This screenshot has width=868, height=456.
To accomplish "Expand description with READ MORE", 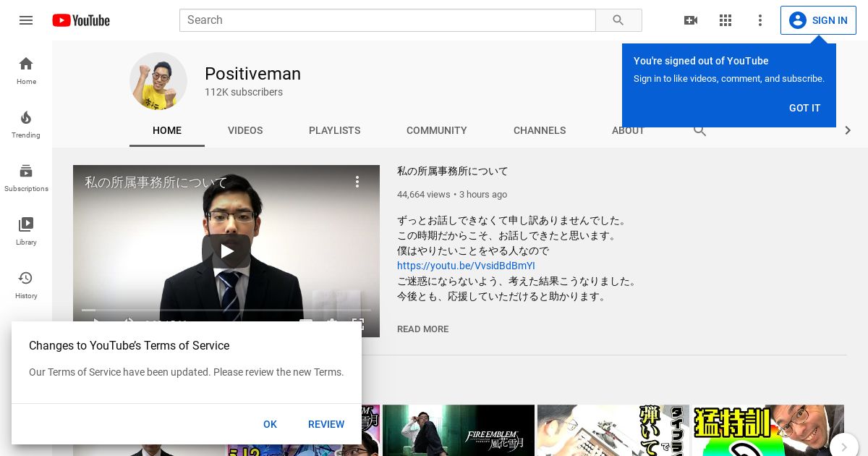I will 422,329.
